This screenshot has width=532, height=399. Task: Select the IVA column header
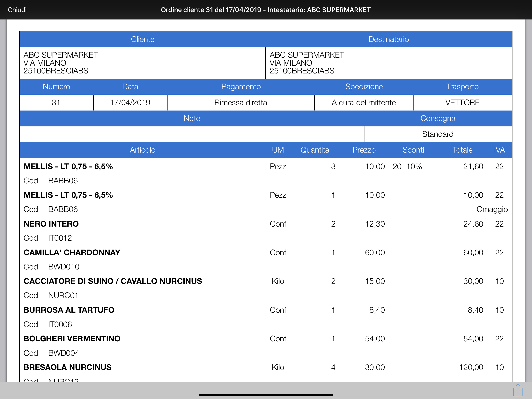[x=499, y=150]
